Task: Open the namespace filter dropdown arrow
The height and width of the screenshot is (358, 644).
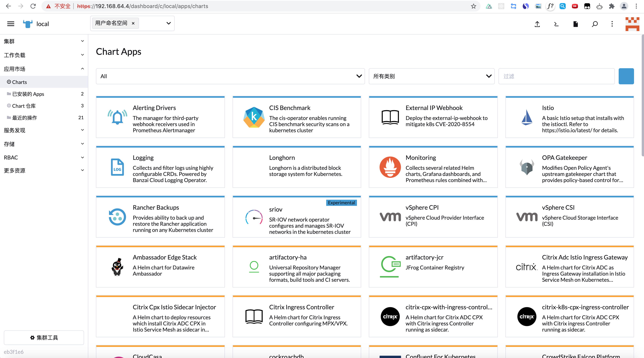Action: (168, 23)
